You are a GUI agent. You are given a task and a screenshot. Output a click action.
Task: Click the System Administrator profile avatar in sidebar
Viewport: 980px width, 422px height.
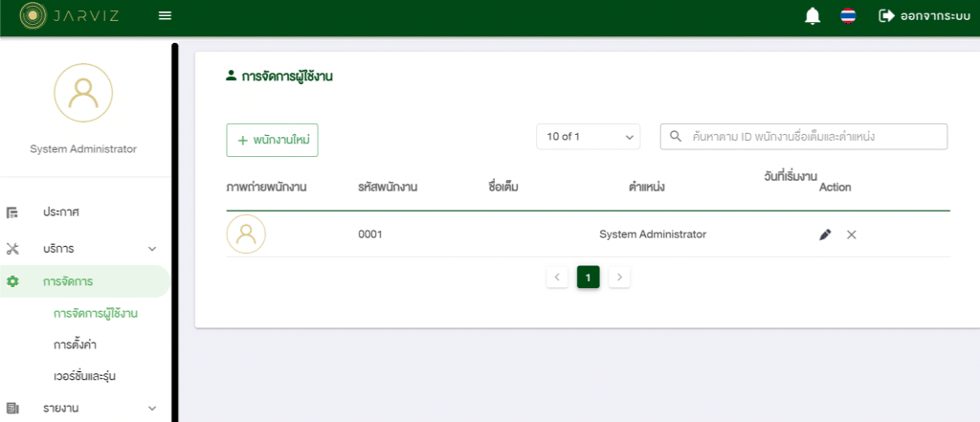(x=83, y=93)
